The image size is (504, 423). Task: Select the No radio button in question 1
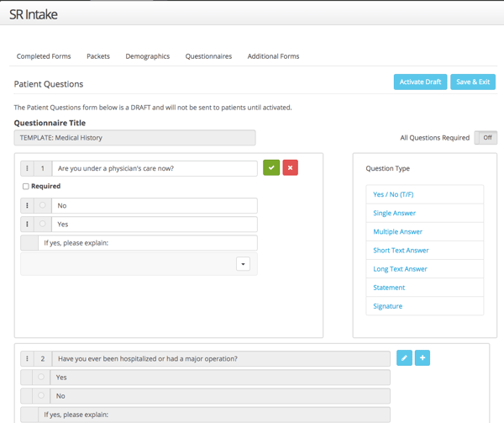point(42,205)
